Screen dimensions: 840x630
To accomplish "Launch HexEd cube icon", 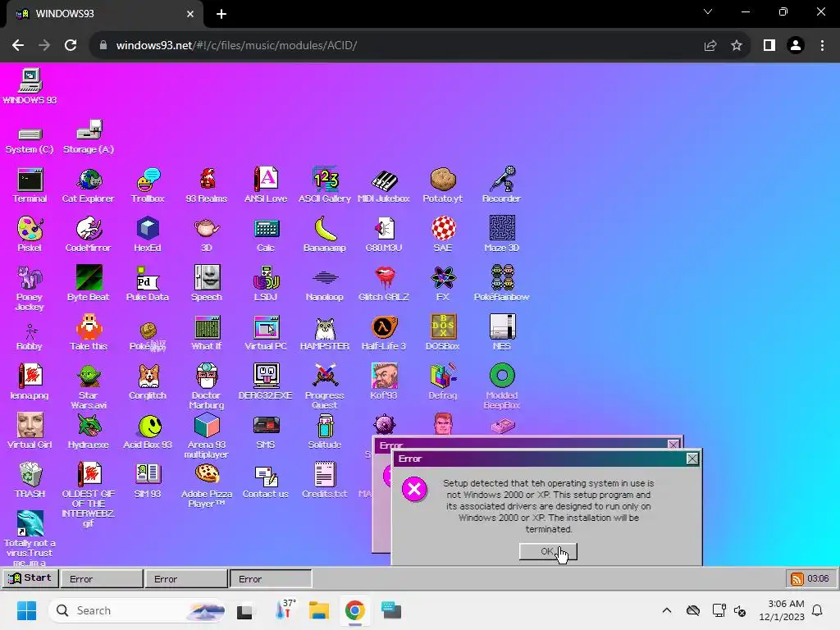I will [148, 234].
